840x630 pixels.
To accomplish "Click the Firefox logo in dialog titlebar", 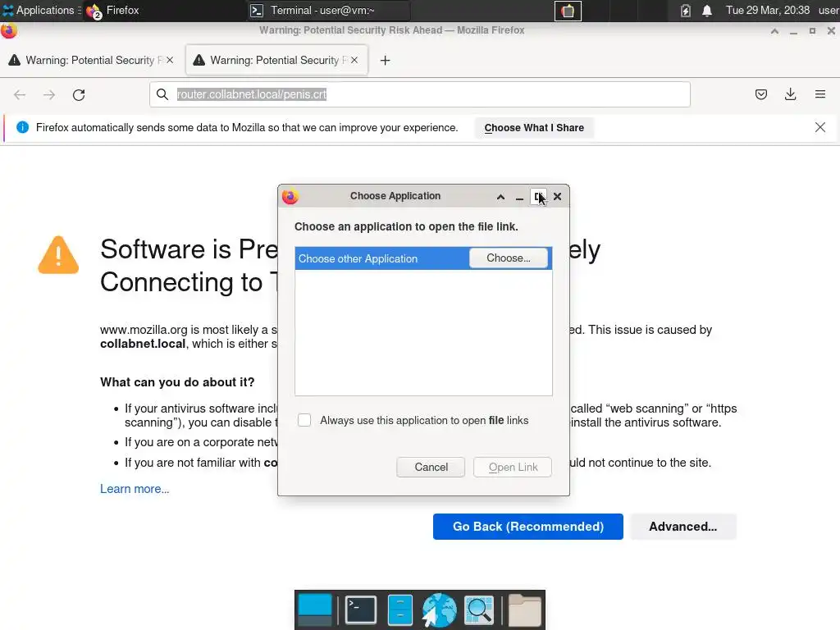I will pos(290,197).
